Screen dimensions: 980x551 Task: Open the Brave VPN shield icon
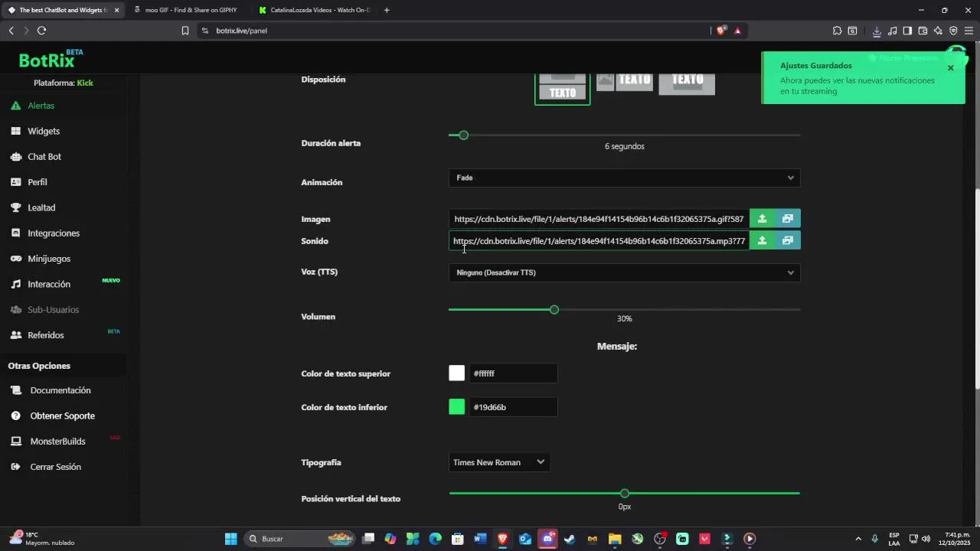click(x=953, y=31)
